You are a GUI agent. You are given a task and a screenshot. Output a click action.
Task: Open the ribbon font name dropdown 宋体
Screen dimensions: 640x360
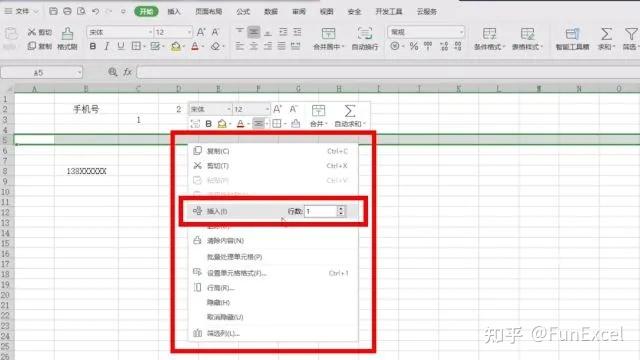[150, 32]
